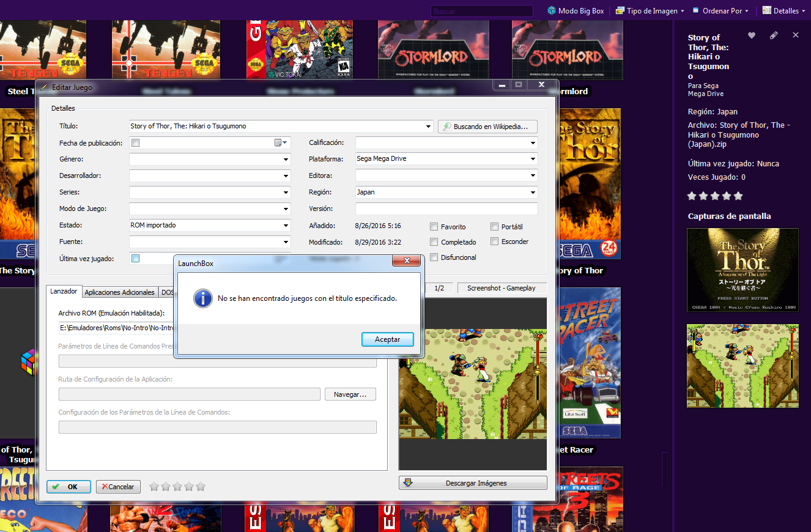The width and height of the screenshot is (811, 532).
Task: Open the Tipo de Imagen menu
Action: coord(650,10)
